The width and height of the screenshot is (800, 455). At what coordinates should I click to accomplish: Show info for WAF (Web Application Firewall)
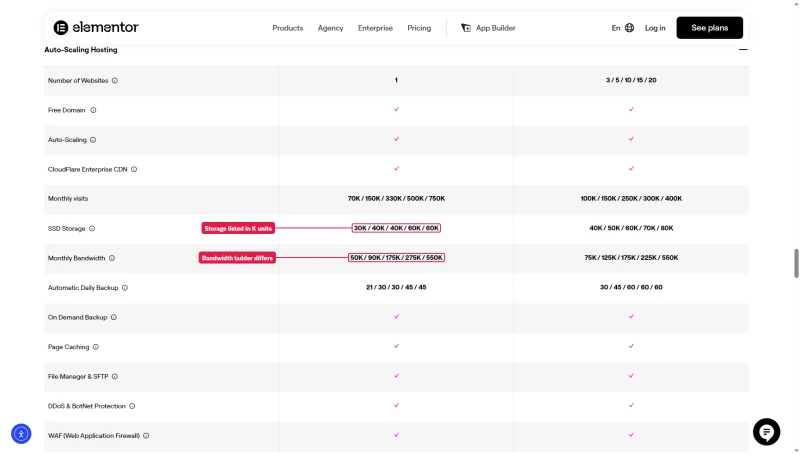(146, 436)
